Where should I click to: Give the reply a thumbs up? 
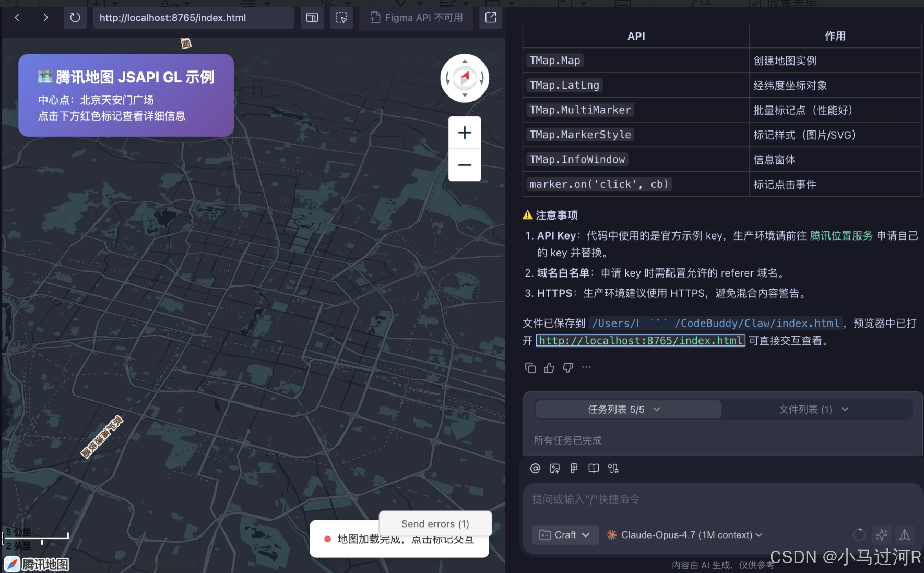549,368
